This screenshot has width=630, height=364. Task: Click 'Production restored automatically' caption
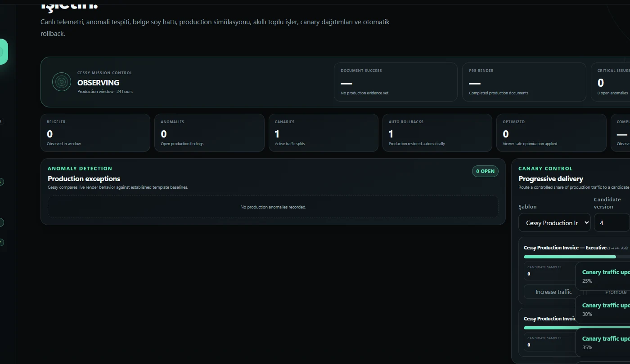(417, 144)
